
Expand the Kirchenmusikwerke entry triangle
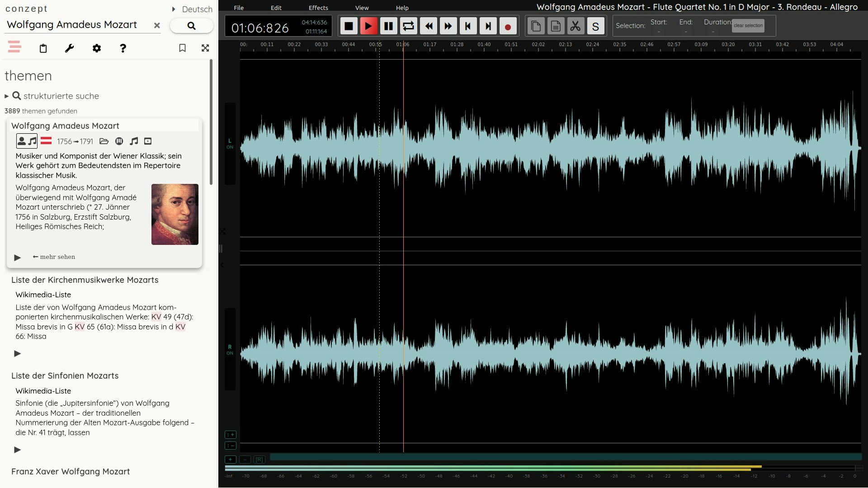tap(17, 353)
